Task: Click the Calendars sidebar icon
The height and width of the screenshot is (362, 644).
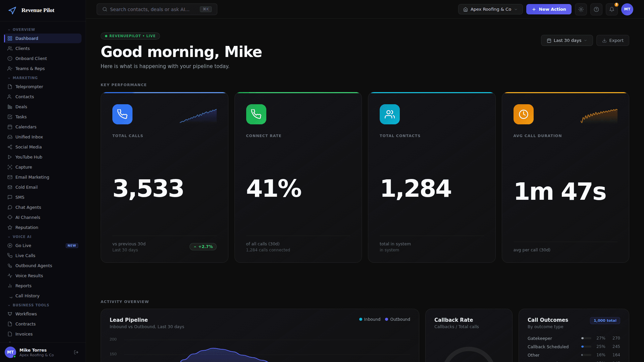Action: (10, 127)
